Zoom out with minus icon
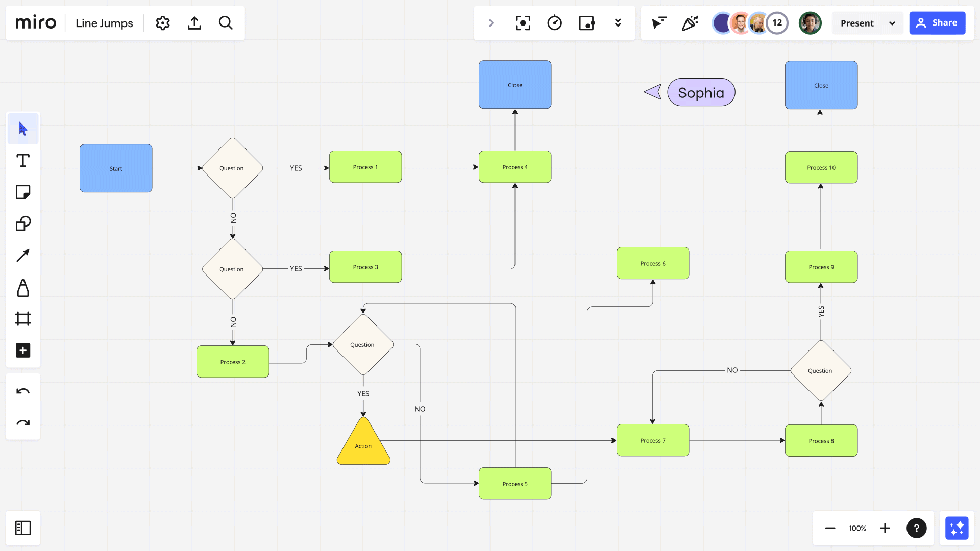Viewport: 980px width, 551px height. point(830,528)
